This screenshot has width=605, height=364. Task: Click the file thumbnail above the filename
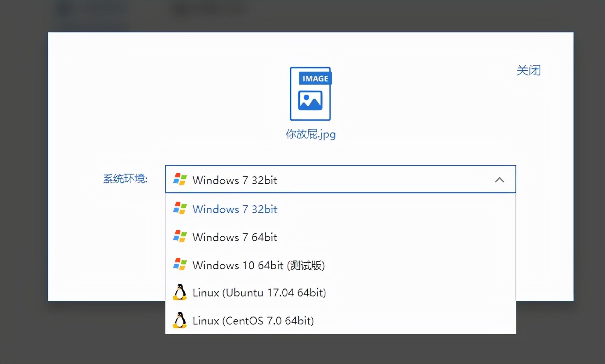310,93
